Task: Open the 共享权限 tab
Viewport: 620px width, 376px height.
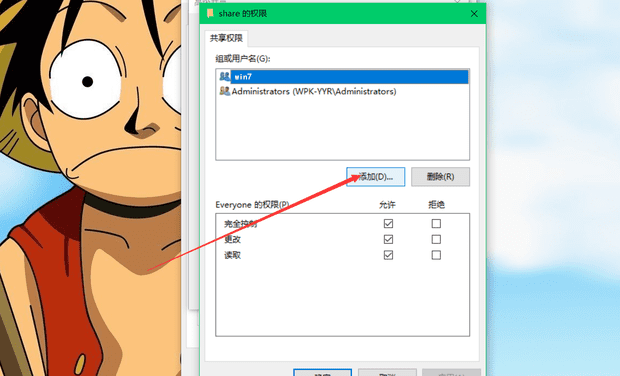Action: [x=226, y=38]
